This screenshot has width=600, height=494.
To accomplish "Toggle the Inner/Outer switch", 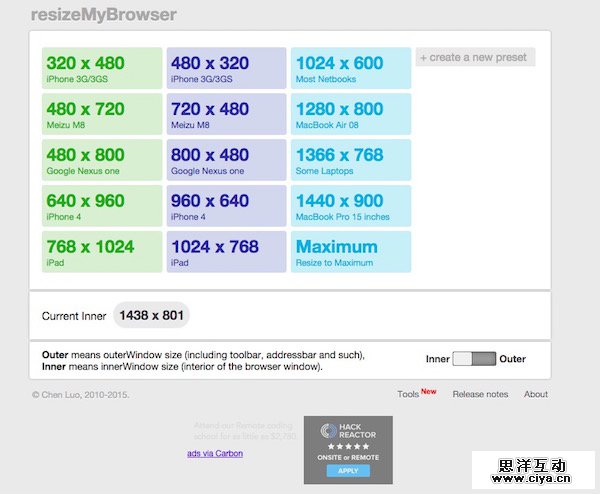I will (474, 359).
